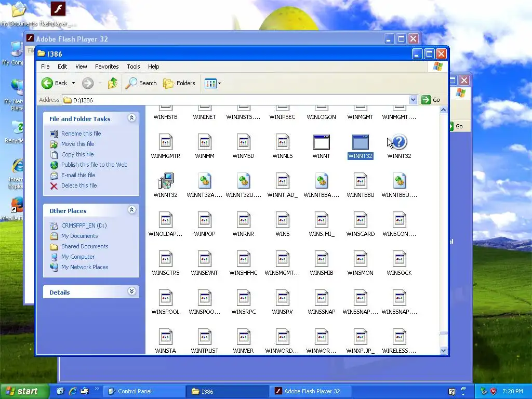Select the WINSOCK file icon
532x399 pixels.
point(400,259)
